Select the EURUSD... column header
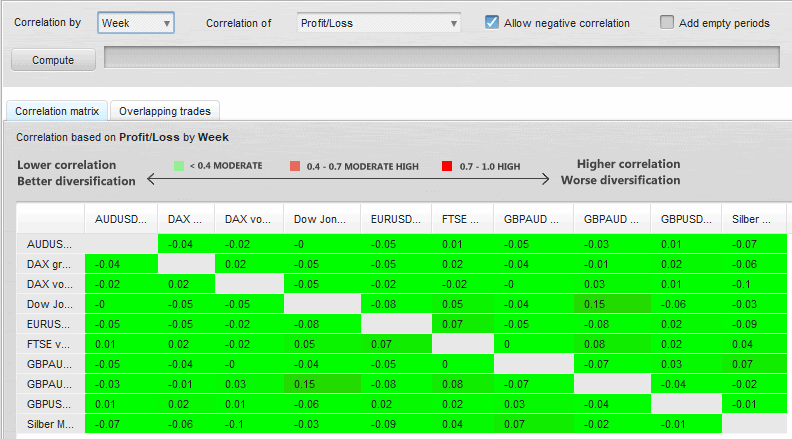Viewport: 792px width, 439px height. pos(396,219)
